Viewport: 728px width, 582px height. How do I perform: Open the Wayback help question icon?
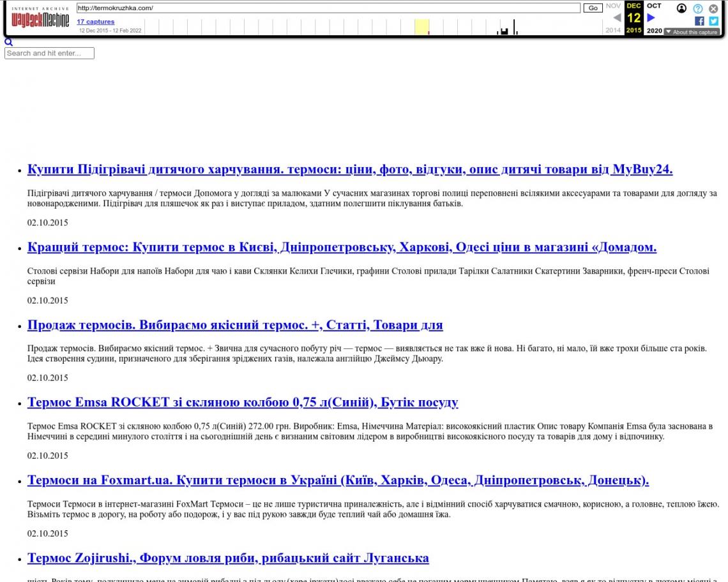(x=698, y=8)
